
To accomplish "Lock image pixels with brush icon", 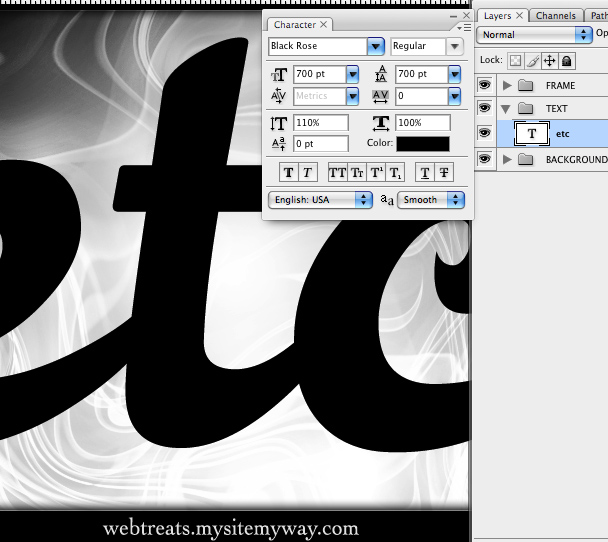I will (x=532, y=61).
